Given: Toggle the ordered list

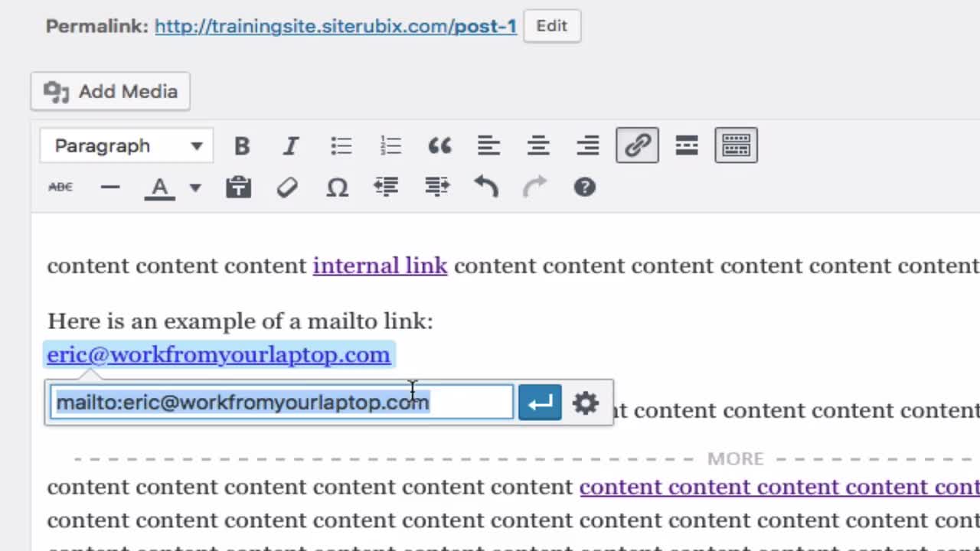Looking at the screenshot, I should (x=390, y=145).
